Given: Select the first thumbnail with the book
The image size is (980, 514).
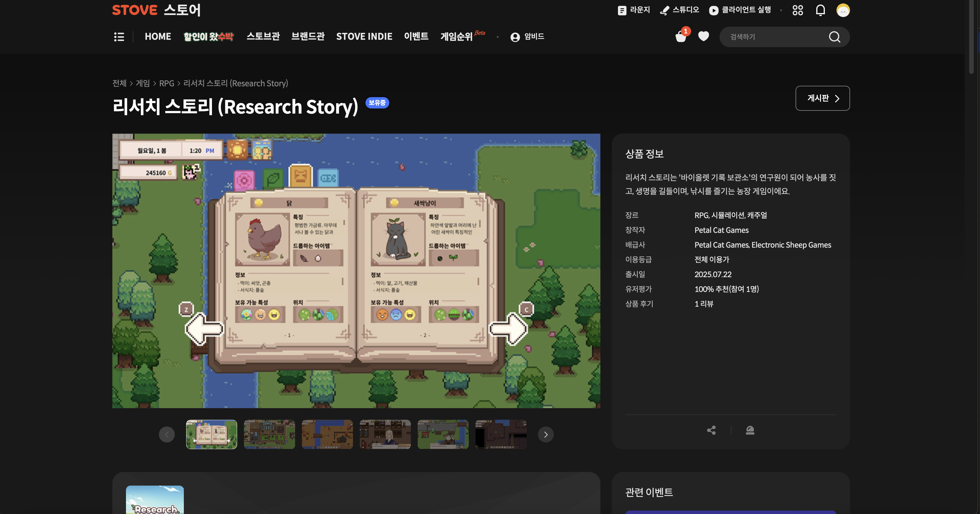Looking at the screenshot, I should (212, 434).
